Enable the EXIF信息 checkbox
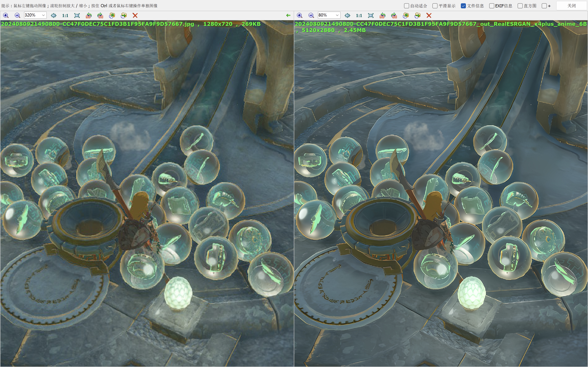The width and height of the screenshot is (588, 367). click(492, 6)
